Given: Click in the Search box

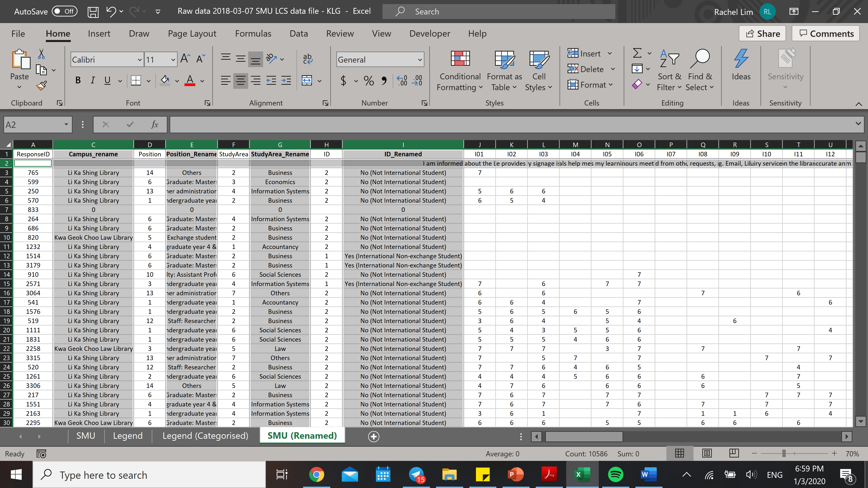Looking at the screenshot, I should pos(499,12).
